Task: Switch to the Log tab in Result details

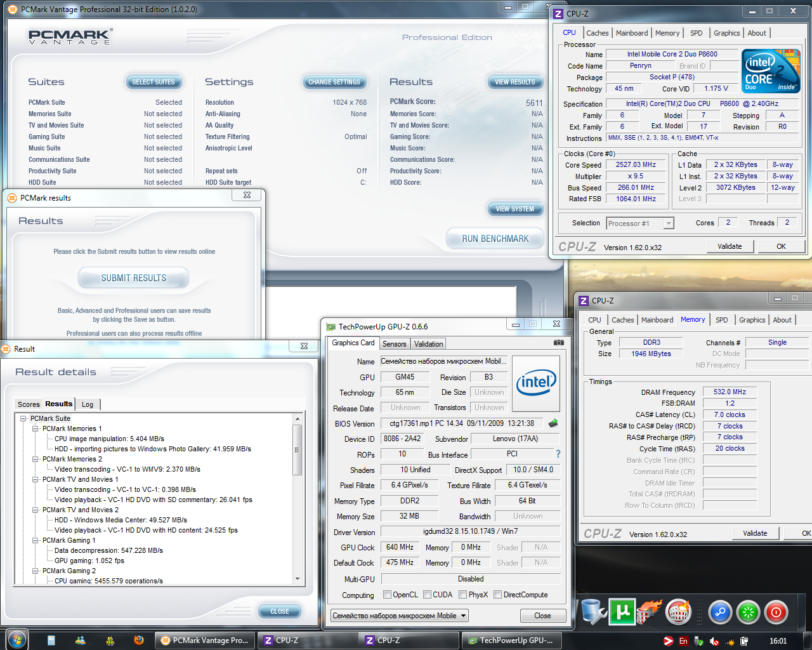Action: pos(88,404)
